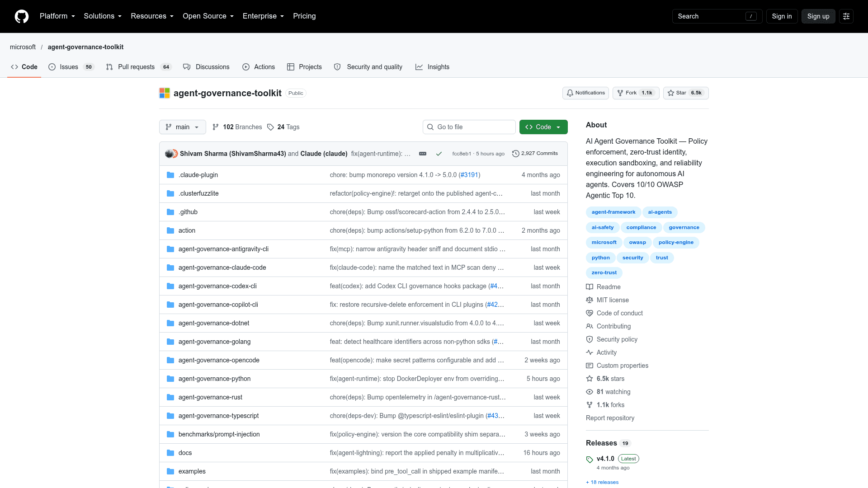Click the .claude-plugin folder icon
The height and width of the screenshot is (488, 868).
tap(170, 175)
